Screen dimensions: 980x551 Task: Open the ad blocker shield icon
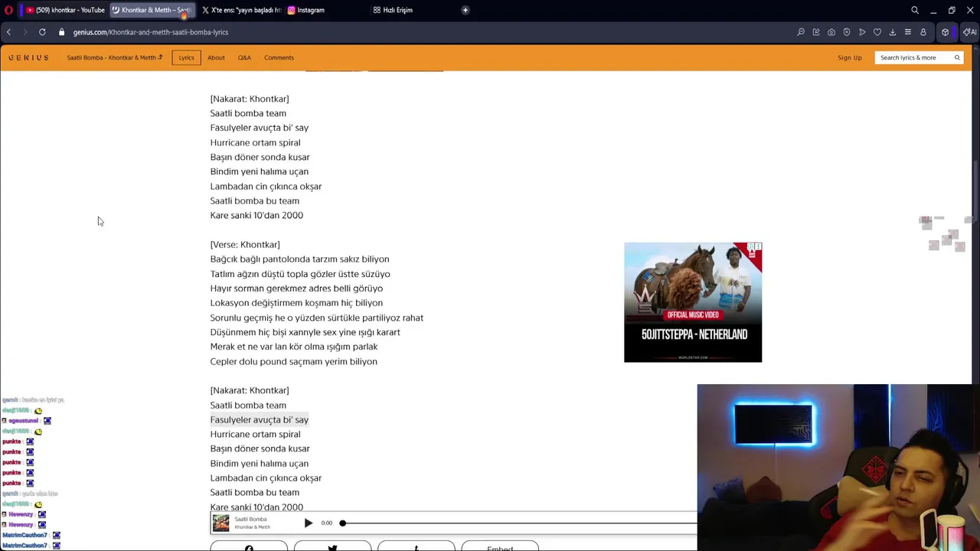[x=847, y=32]
